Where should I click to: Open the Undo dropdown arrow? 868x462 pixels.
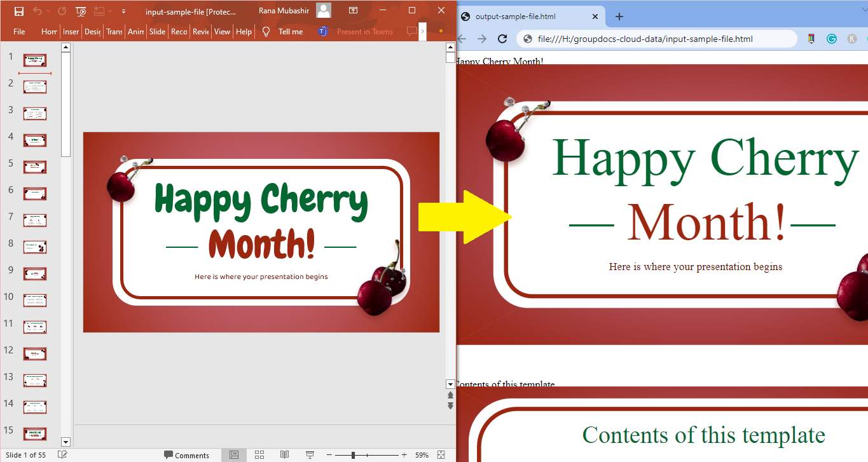[48, 10]
